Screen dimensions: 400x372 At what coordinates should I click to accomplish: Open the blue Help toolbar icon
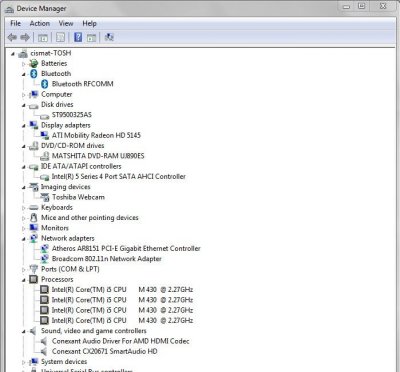tap(78, 37)
